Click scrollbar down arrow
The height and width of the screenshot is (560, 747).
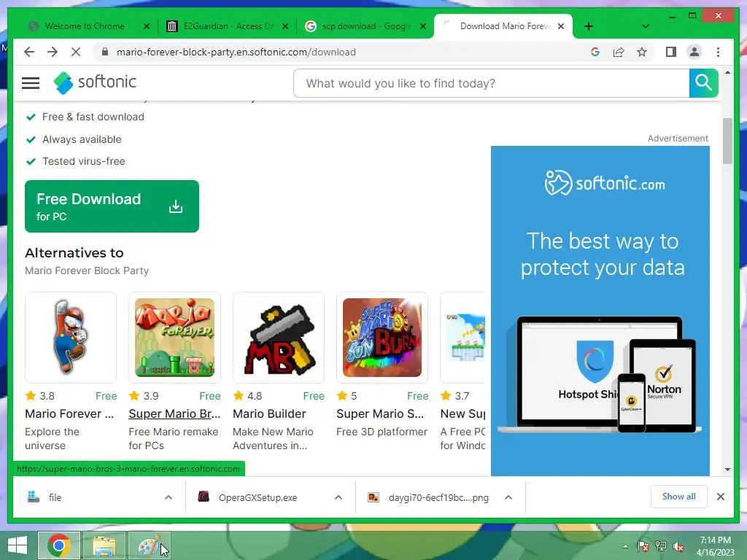tap(727, 469)
